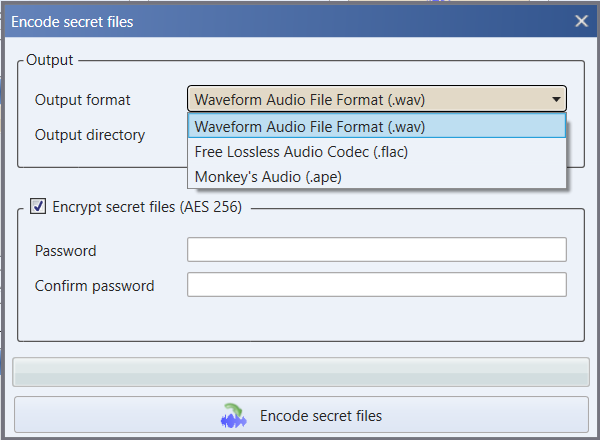600x440 pixels.
Task: Click the Output directory label
Action: pyautogui.click(x=90, y=134)
